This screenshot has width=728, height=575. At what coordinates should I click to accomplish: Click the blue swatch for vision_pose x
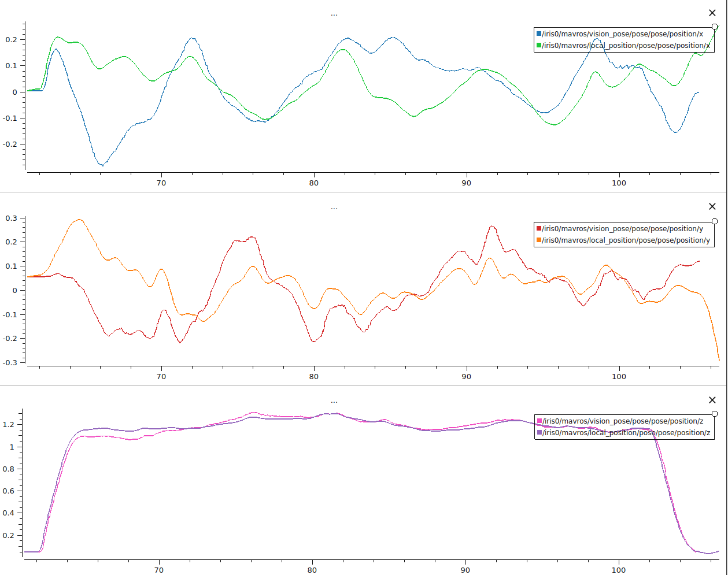pos(539,34)
